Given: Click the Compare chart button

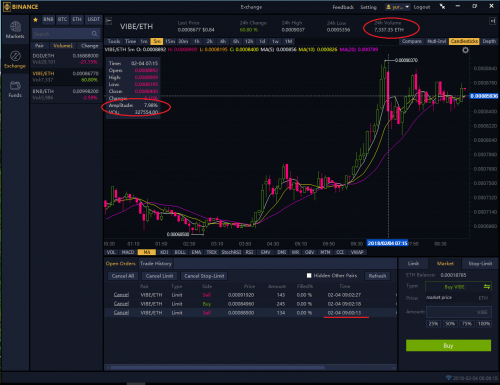Looking at the screenshot, I should pos(412,41).
